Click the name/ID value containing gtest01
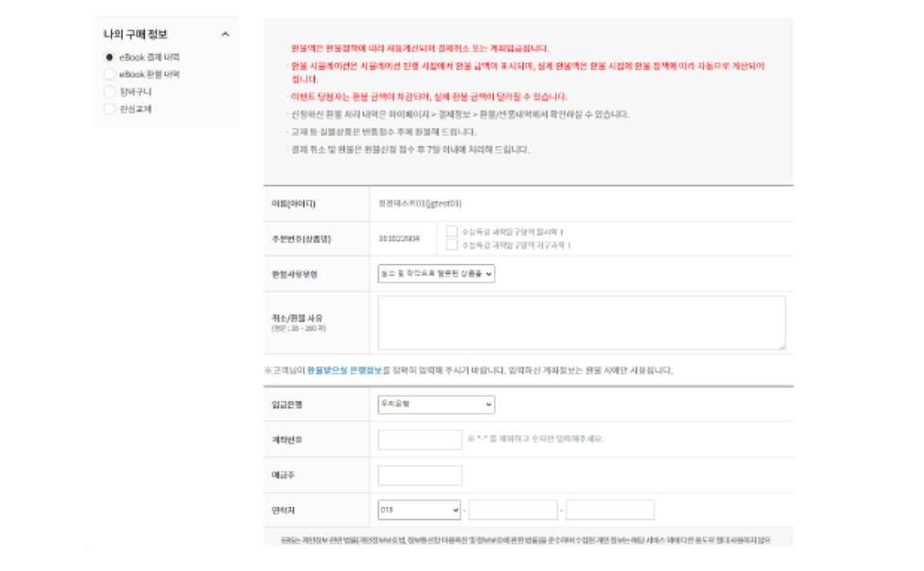This screenshot has height=571, width=924. coord(419,203)
